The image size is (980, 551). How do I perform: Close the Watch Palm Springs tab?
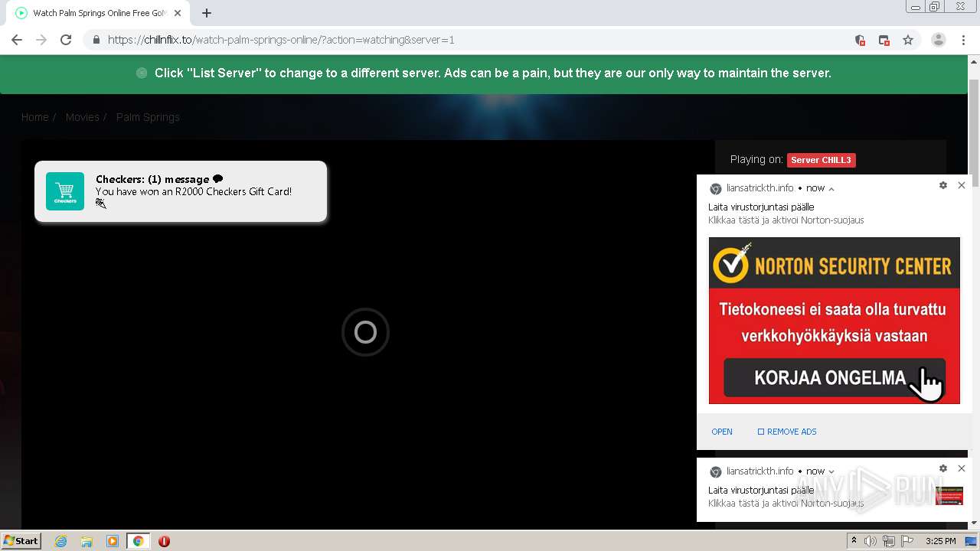point(178,13)
